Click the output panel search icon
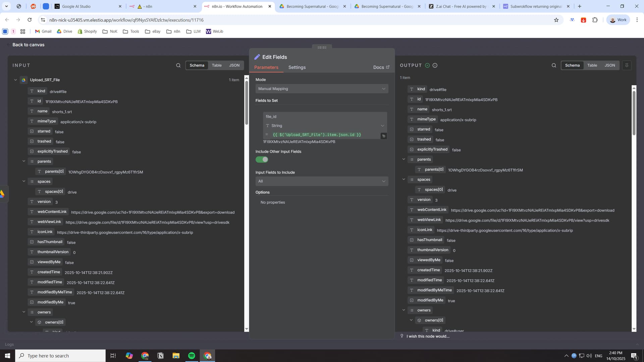 point(554,65)
